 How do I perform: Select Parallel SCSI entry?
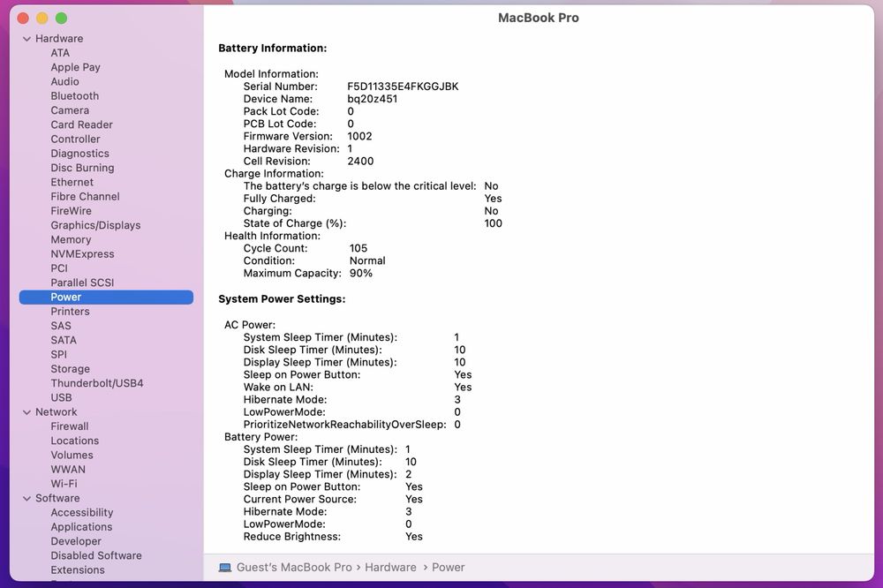pyautogui.click(x=82, y=283)
